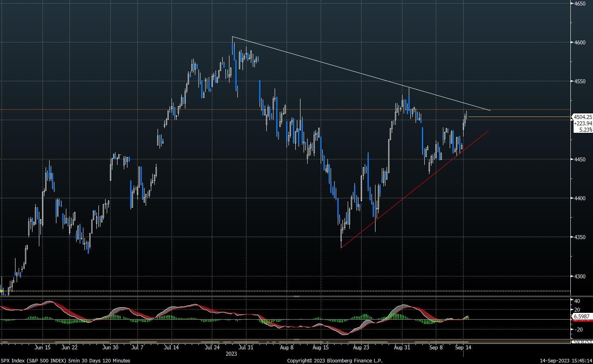Viewport: 593px width, 364px height.
Task: Click the 4450 price axis label
Action: point(580,159)
